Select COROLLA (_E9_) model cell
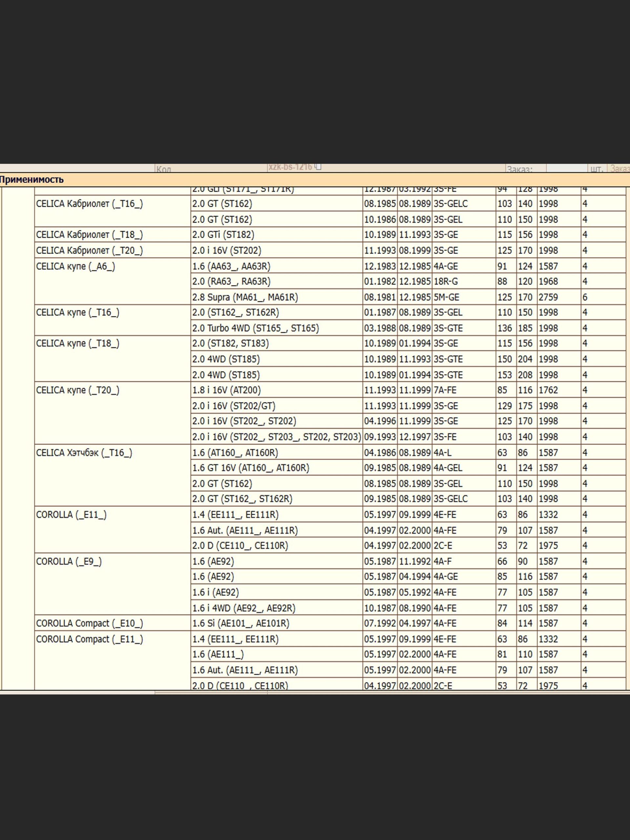This screenshot has height=840, width=630. [69, 561]
